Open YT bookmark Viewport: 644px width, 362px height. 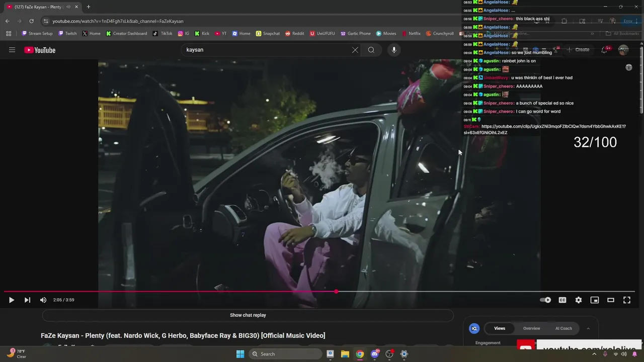pyautogui.click(x=220, y=34)
